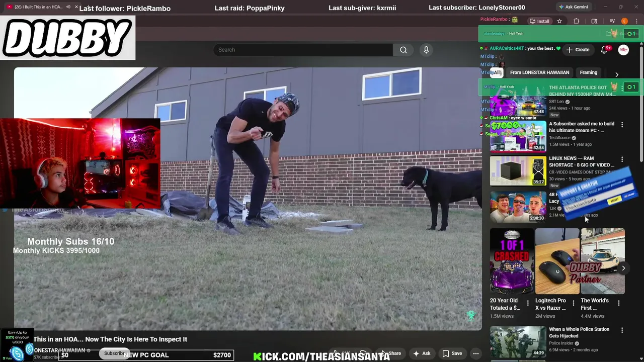Select the All filter chip
This screenshot has height=362, width=644.
(x=497, y=72)
